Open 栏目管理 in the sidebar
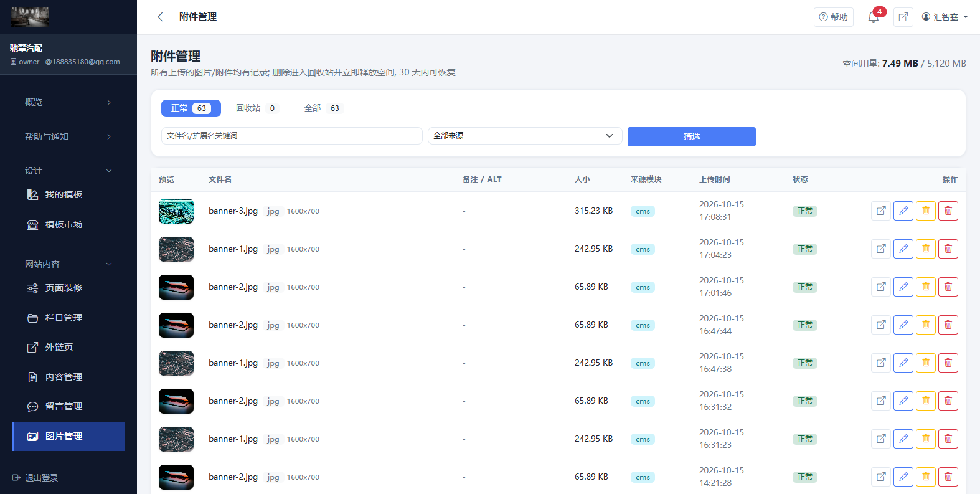Viewport: 980px width, 494px height. [x=68, y=318]
